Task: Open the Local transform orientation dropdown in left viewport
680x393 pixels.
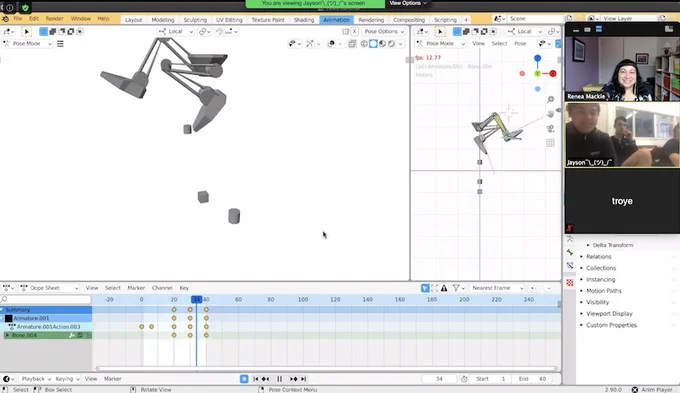Action: (x=176, y=32)
